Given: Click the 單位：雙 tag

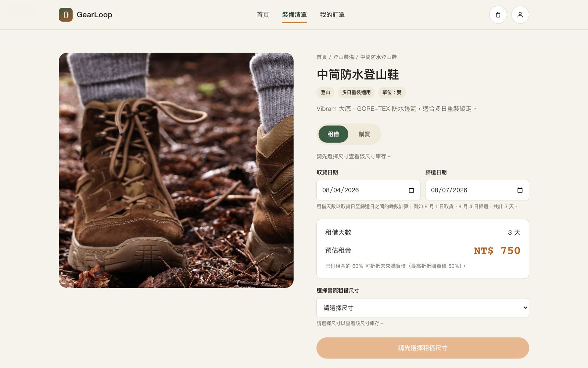Looking at the screenshot, I should tap(392, 92).
